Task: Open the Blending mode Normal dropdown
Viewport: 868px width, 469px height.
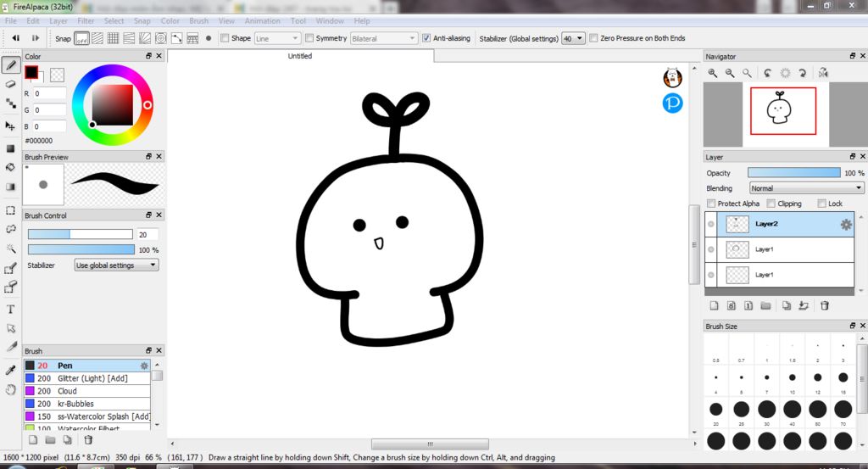Action: point(806,188)
